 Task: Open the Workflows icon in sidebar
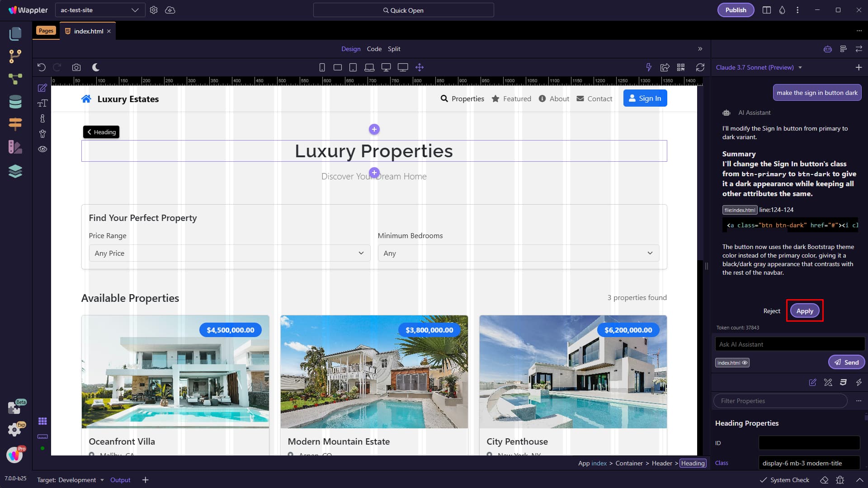click(15, 79)
